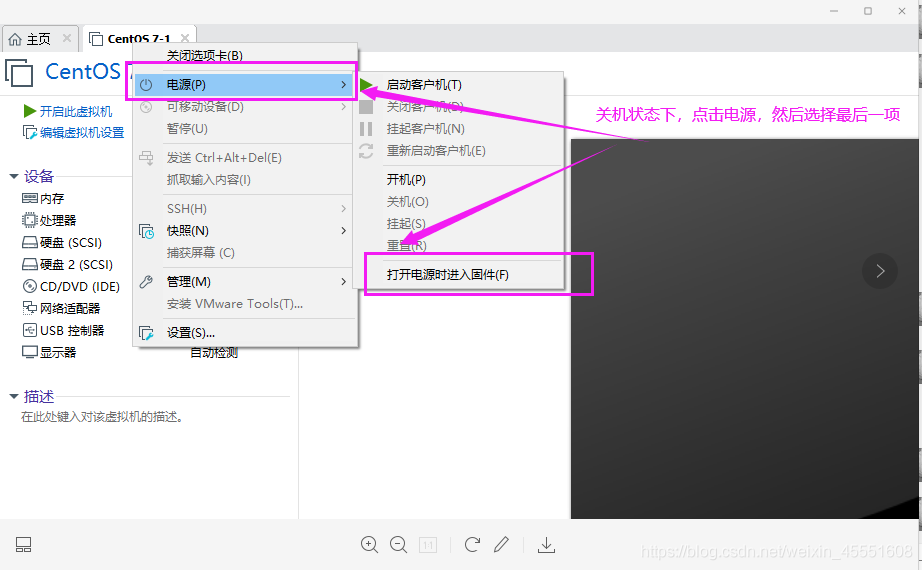
Task: Click the 自动检测 value text
Action: click(214, 353)
